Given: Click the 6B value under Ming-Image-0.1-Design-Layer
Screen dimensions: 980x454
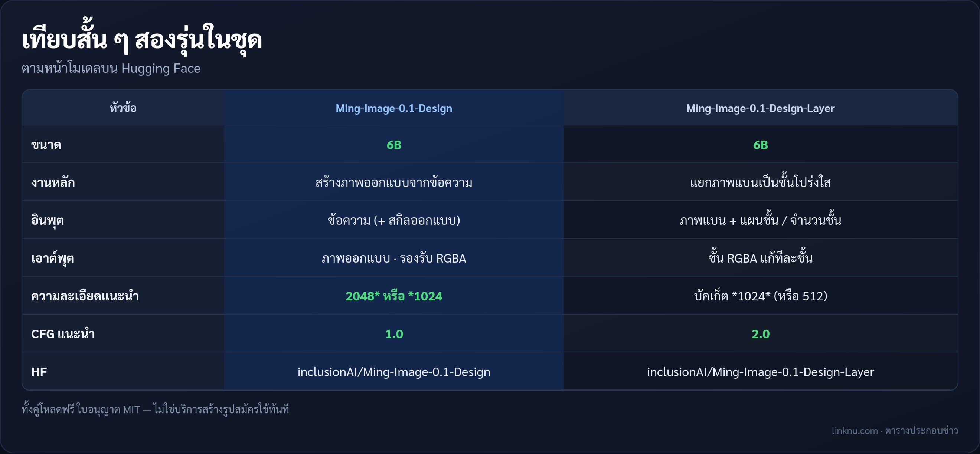Looking at the screenshot, I should (761, 145).
